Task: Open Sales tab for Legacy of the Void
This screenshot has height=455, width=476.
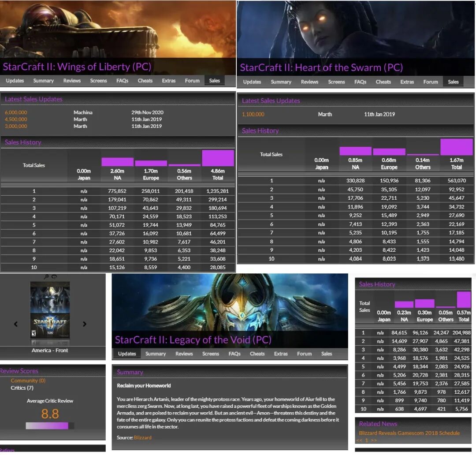Action: pyautogui.click(x=327, y=354)
